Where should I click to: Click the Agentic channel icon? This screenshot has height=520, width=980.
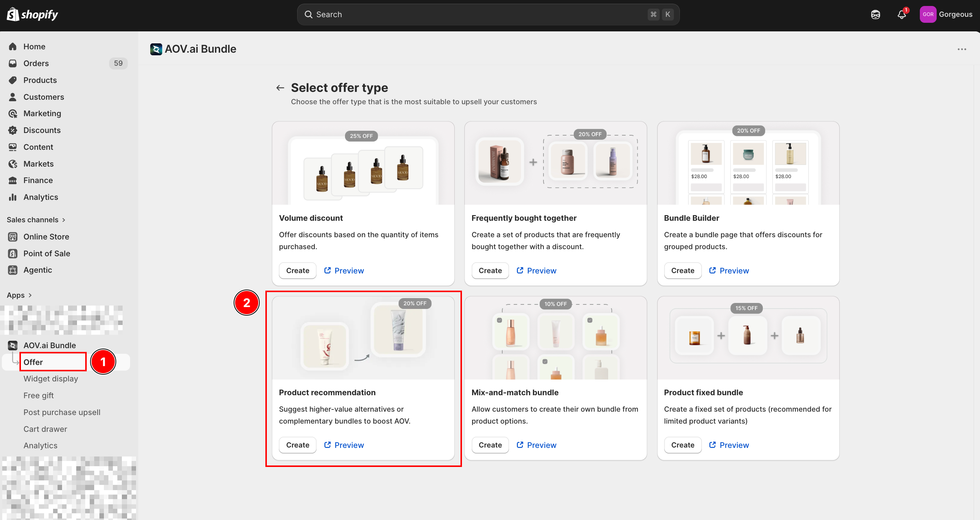coord(13,270)
